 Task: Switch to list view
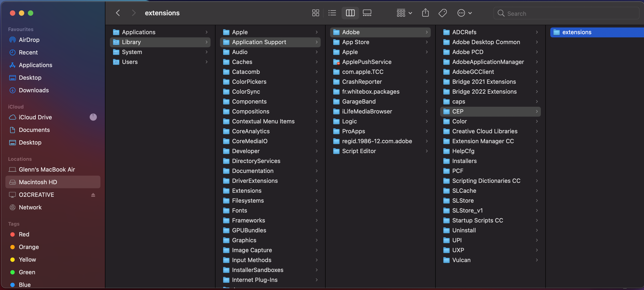click(332, 13)
